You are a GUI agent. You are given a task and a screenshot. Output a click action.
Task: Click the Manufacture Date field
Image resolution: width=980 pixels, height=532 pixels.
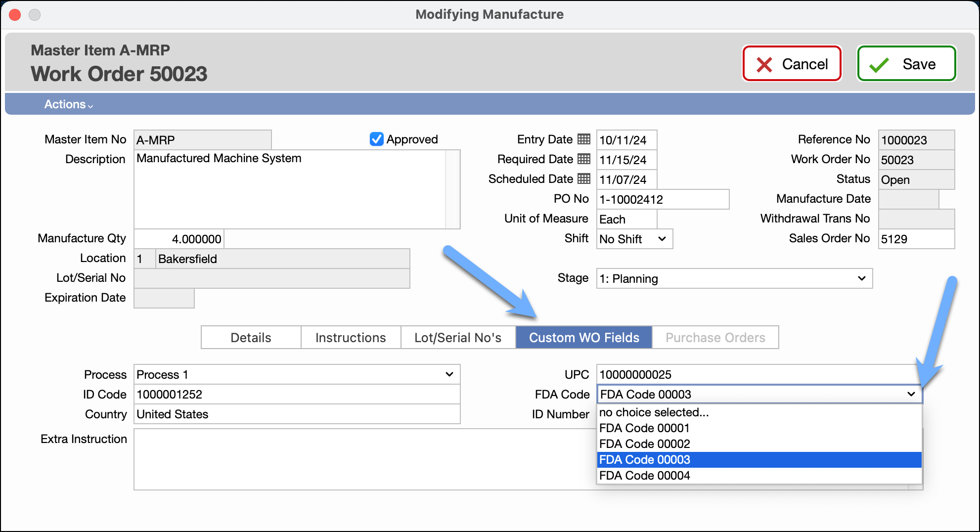click(908, 199)
